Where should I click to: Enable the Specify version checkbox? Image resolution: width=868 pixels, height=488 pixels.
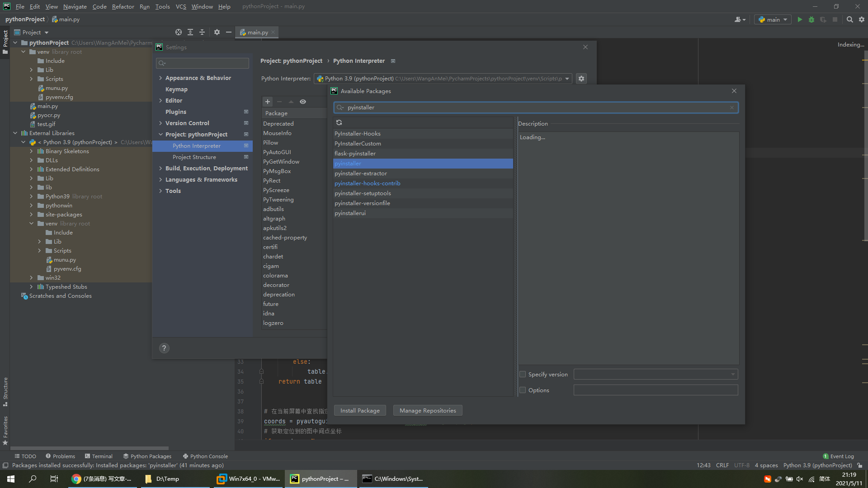(x=523, y=374)
